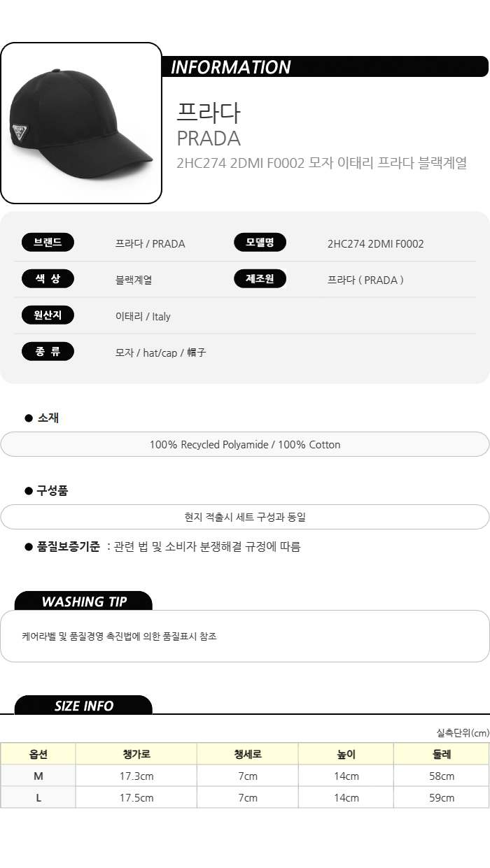490x868 pixels.
Task: Click the INFORMATION header banner
Action: [325, 67]
